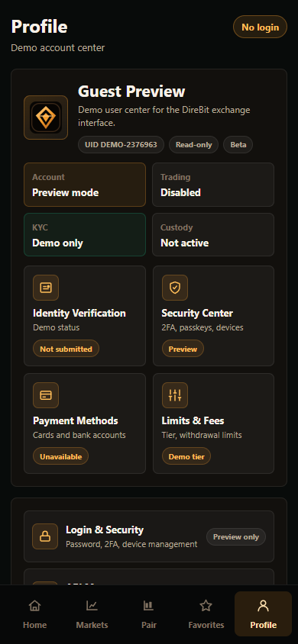Click the Login & Security title
The image size is (298, 644).
pos(105,530)
